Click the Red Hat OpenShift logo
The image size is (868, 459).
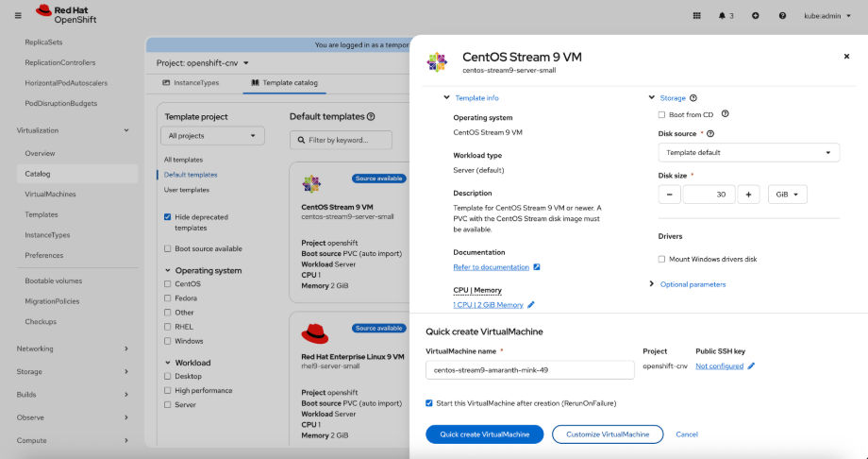pos(66,14)
